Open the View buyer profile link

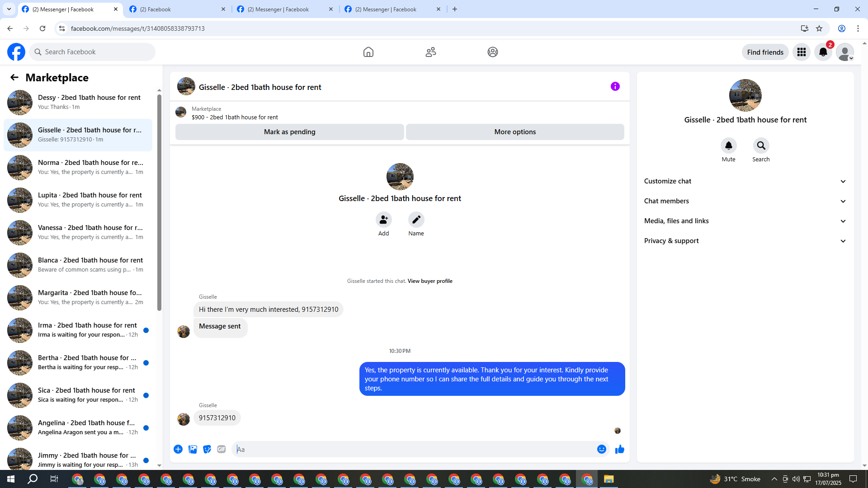pyautogui.click(x=430, y=281)
